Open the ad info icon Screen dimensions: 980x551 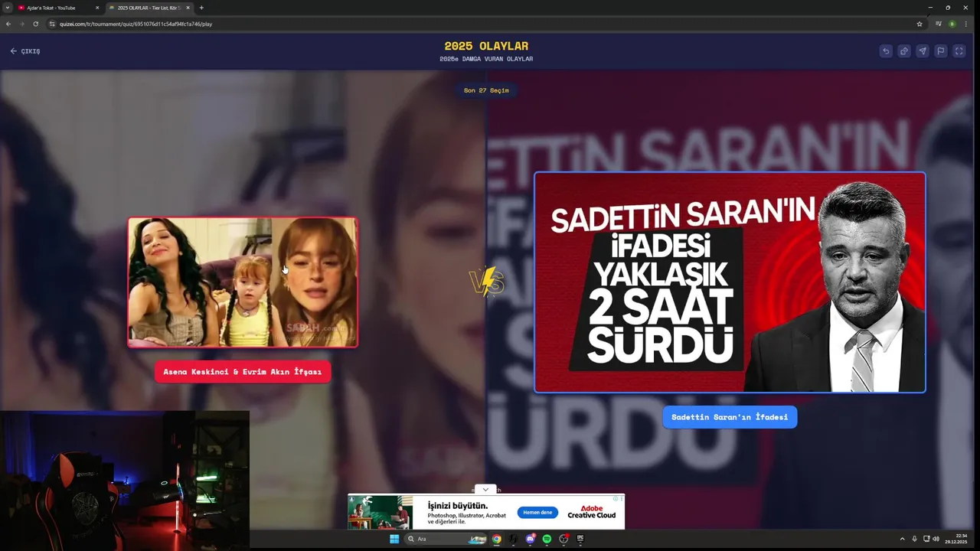point(615,498)
